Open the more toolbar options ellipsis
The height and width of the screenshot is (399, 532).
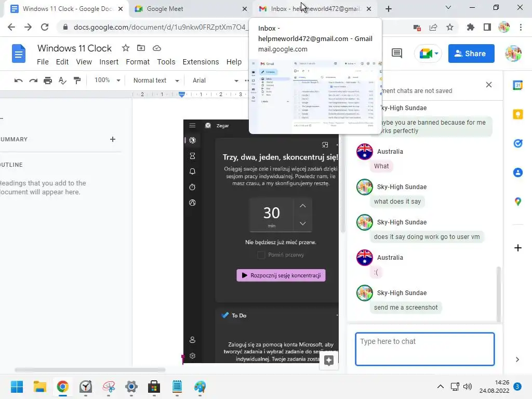(247, 81)
